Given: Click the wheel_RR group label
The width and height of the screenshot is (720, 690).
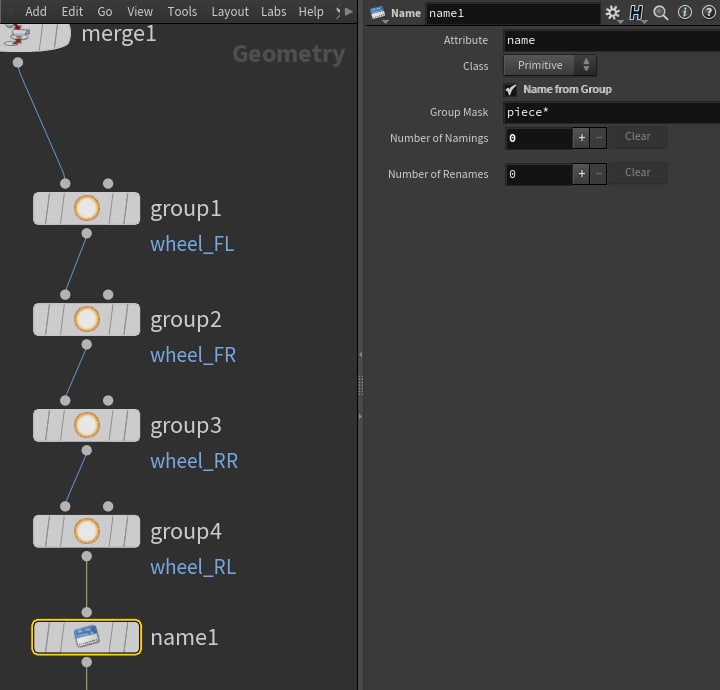Looking at the screenshot, I should (194, 461).
